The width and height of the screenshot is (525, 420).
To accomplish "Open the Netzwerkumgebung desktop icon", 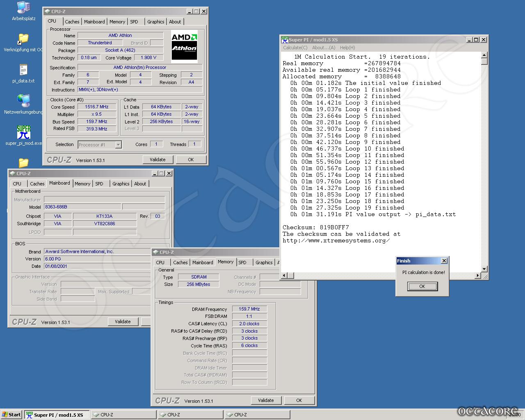I will pyautogui.click(x=23, y=104).
